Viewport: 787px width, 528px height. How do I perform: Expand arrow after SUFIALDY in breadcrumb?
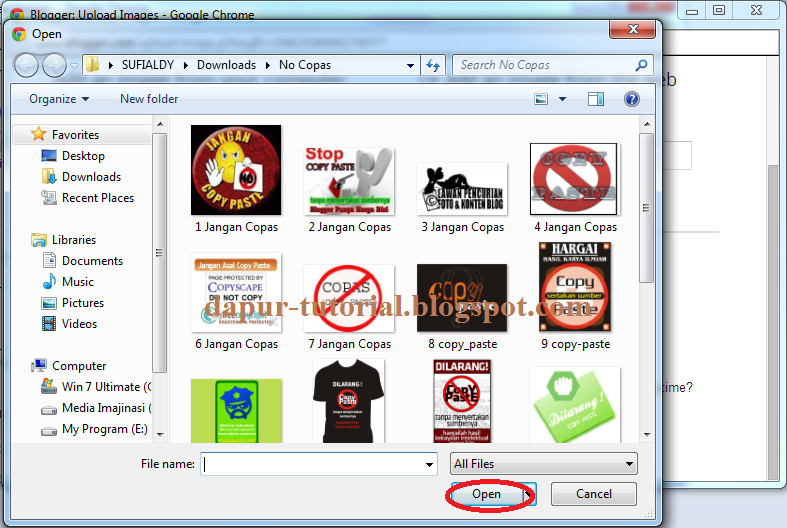tap(186, 65)
